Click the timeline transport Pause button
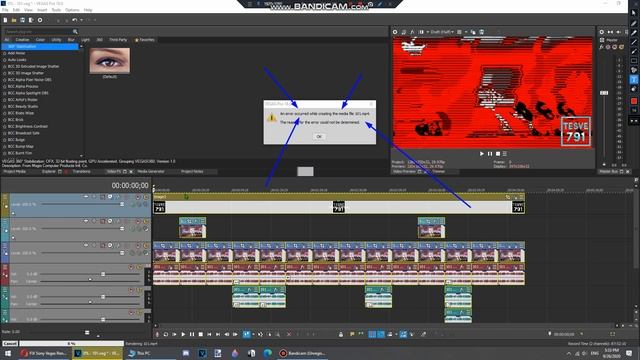The width and height of the screenshot is (640, 360). [x=192, y=334]
